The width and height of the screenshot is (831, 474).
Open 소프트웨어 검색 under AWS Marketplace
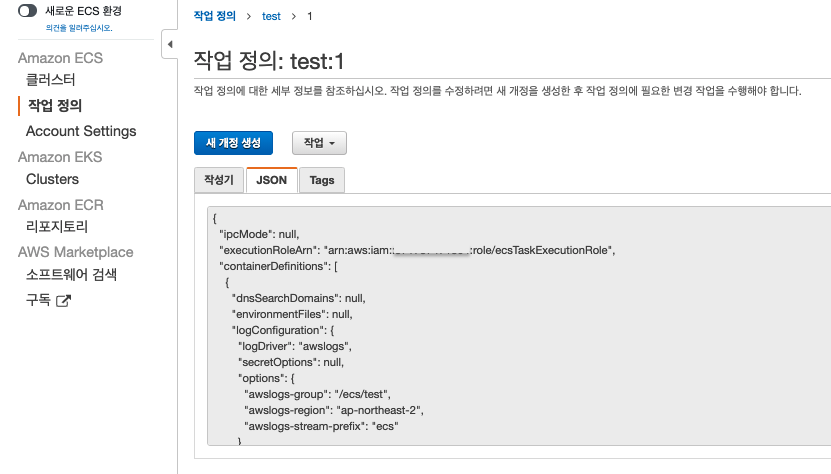(72, 274)
